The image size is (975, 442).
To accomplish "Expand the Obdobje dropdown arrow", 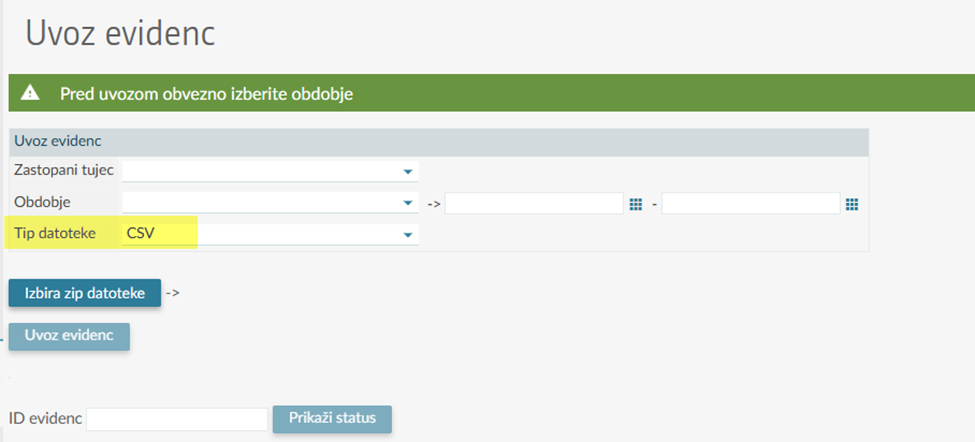I will click(x=407, y=204).
